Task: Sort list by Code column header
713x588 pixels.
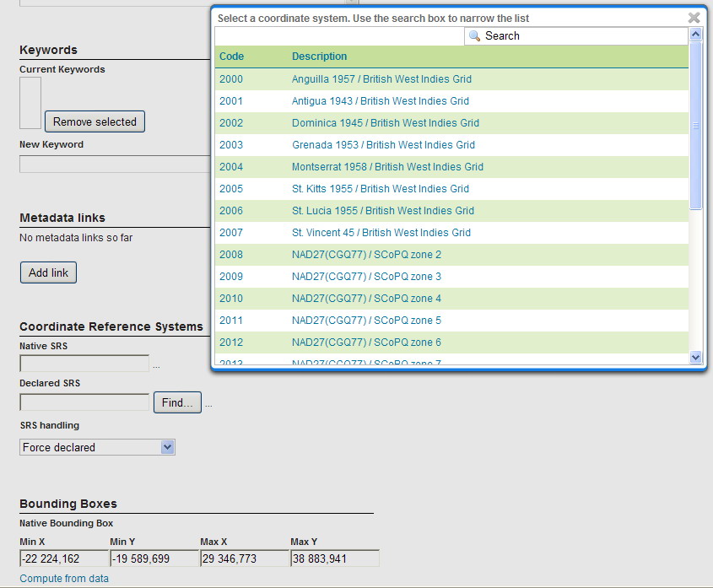Action: (231, 57)
